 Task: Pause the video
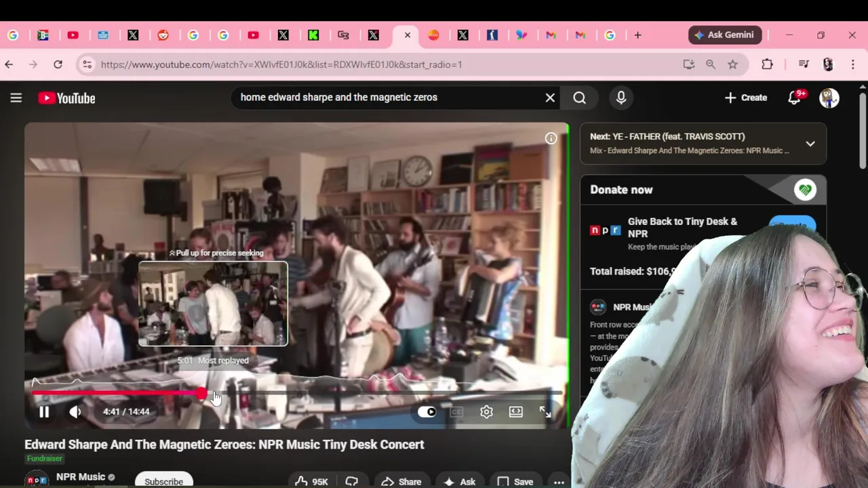[x=44, y=411]
